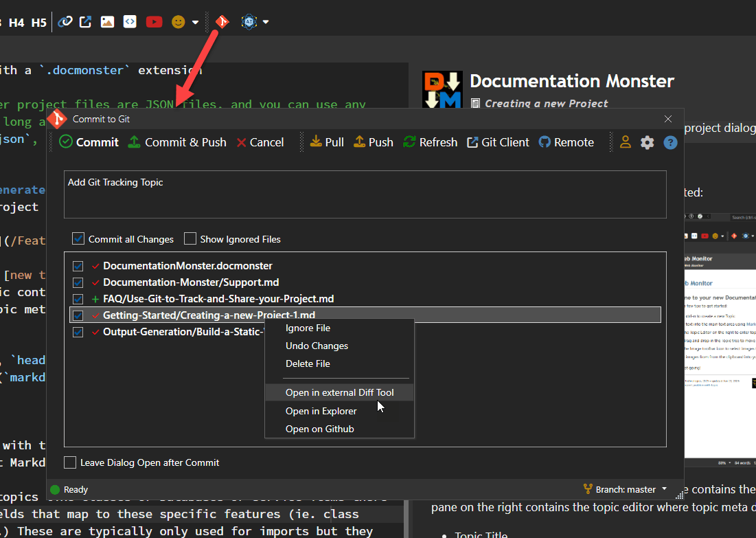This screenshot has height=538, width=756.
Task: Open the Git commit tool from the main toolbar
Action: coord(221,21)
